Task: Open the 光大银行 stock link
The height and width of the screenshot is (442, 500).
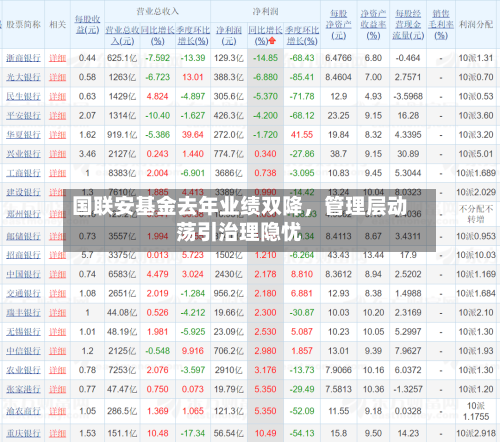Action: [x=23, y=77]
